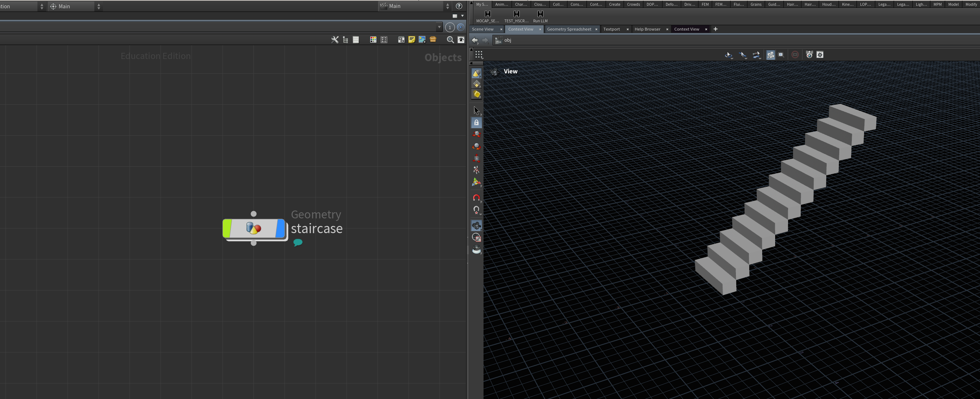Image resolution: width=980 pixels, height=399 pixels.
Task: Open the teal comment bubble on staircase node
Action: (x=298, y=242)
